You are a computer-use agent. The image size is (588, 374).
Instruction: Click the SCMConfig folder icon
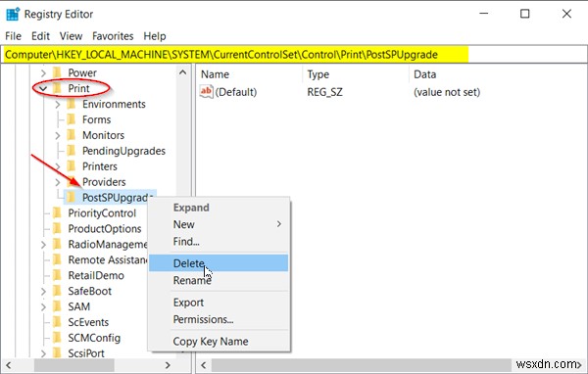tap(57, 338)
